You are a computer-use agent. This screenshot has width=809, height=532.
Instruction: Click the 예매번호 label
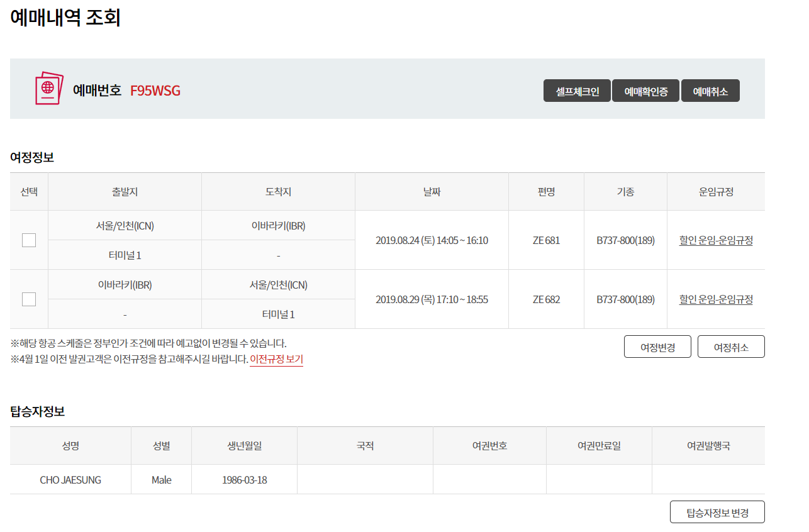pos(98,91)
